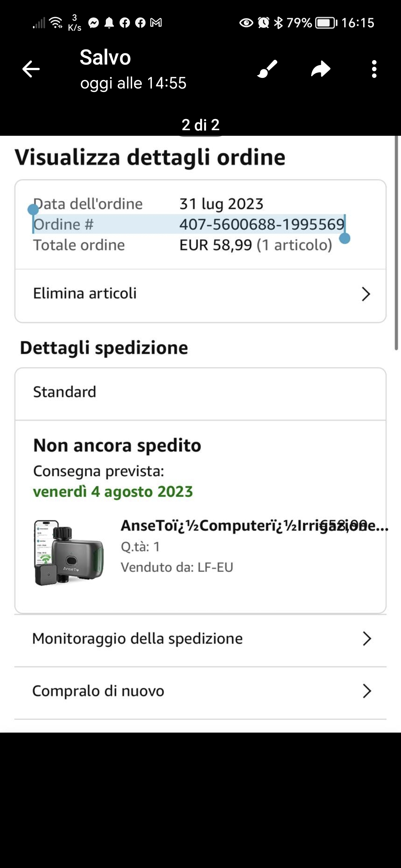Image resolution: width=401 pixels, height=868 pixels.
Task: Tap the battery indicator icon
Action: tap(326, 23)
